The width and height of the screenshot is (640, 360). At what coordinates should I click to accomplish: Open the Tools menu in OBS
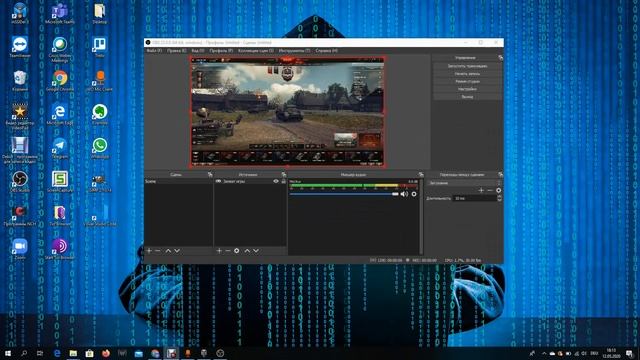coord(294,51)
